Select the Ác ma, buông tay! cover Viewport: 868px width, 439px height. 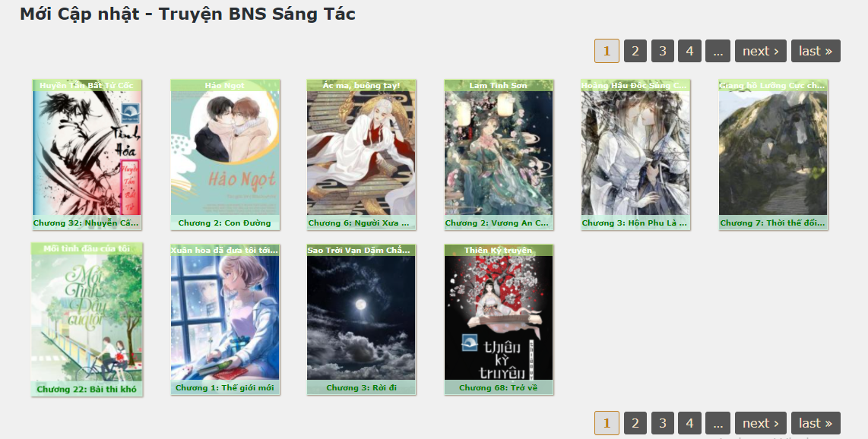[361, 153]
